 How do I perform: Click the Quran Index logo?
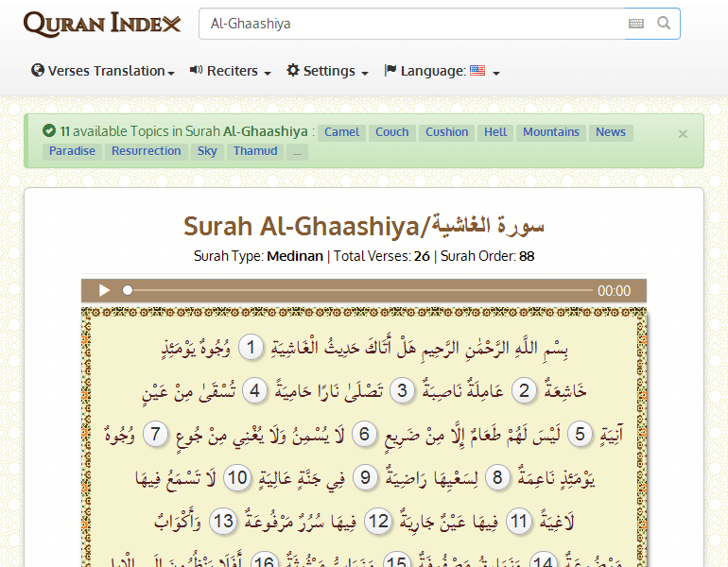click(x=102, y=24)
